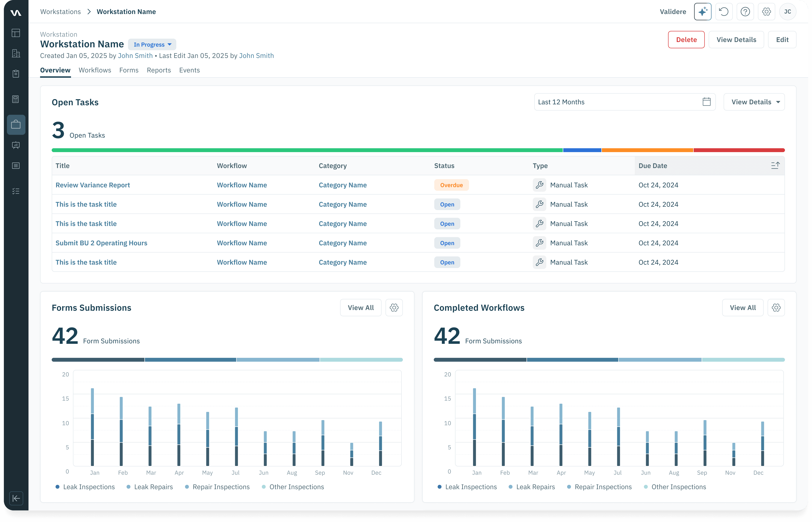Screen dimensions: 812x522
Task: Open the help question mark icon
Action: (745, 12)
